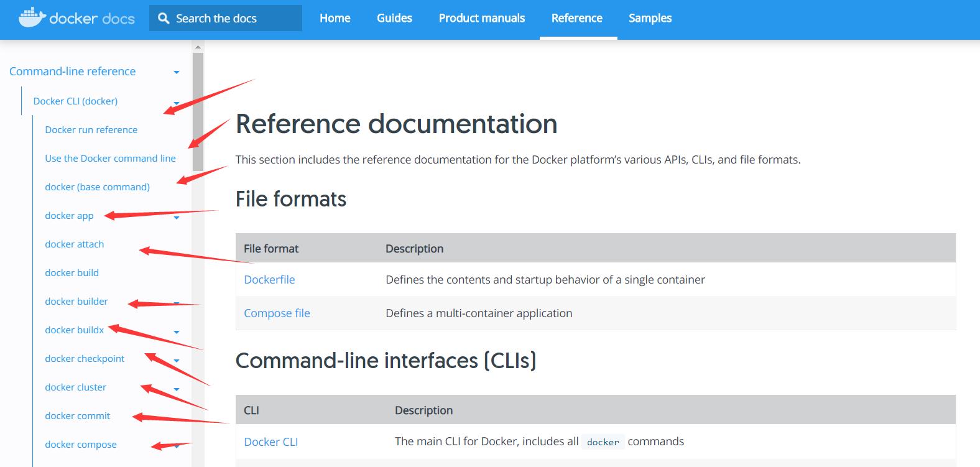Viewport: 980px width, 467px height.
Task: Select docker buildx in sidebar
Action: [75, 330]
